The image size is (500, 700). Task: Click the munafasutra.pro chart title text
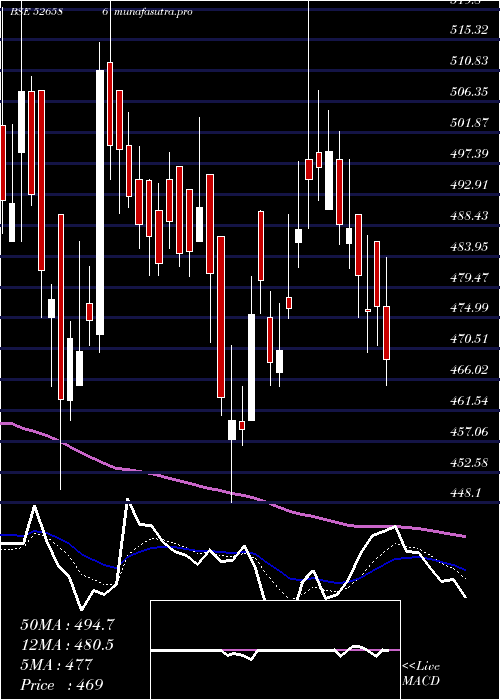pyautogui.click(x=153, y=12)
